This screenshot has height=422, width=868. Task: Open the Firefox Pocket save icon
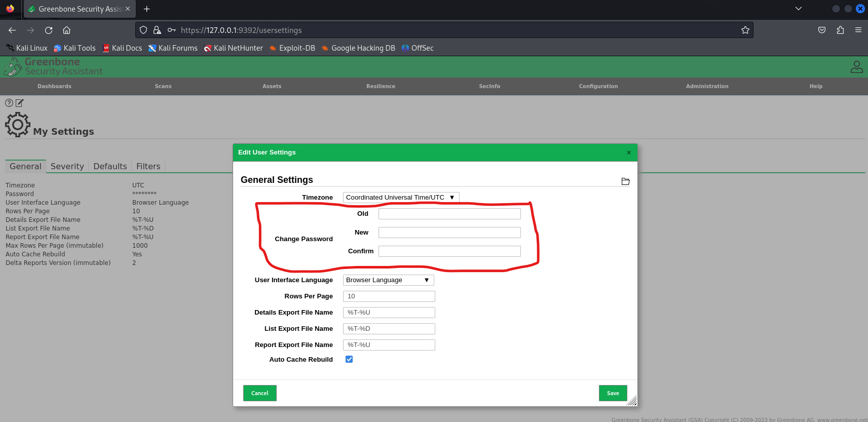coord(822,30)
